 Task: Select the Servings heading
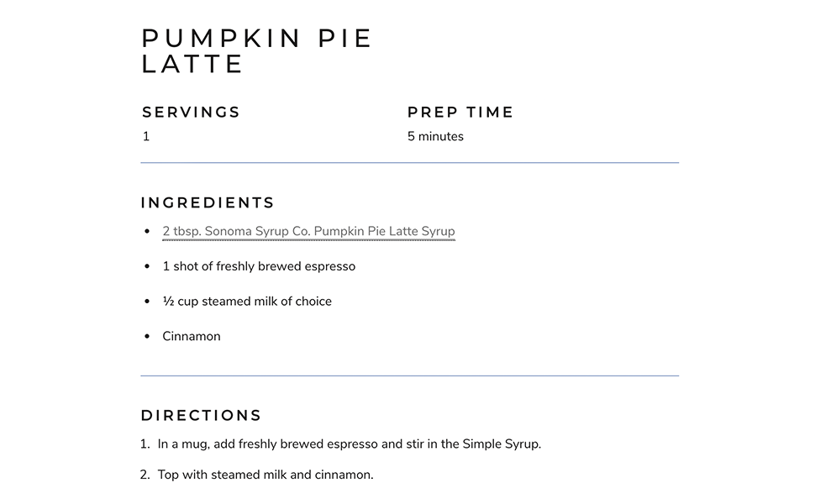(x=191, y=113)
